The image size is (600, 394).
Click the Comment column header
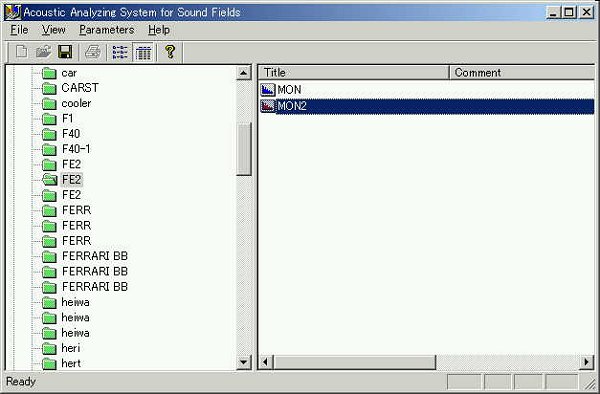tap(522, 73)
